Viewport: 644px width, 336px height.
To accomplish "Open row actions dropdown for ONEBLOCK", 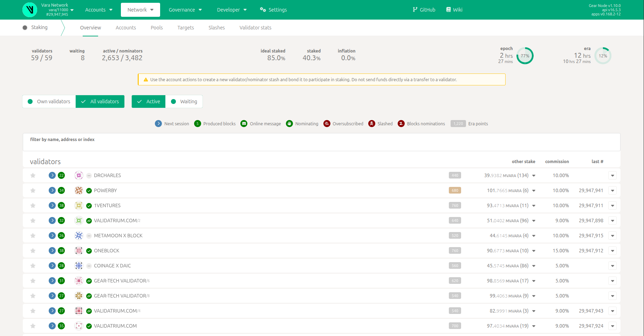I will 612,251.
